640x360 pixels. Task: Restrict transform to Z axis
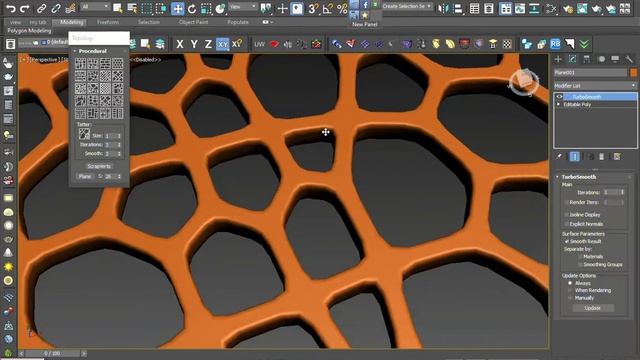[208, 44]
